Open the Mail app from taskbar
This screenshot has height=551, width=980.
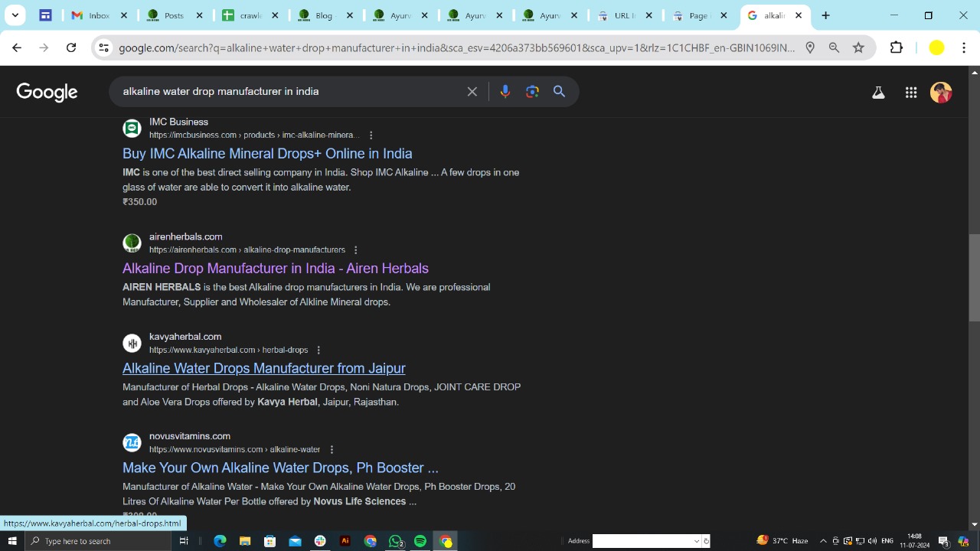point(295,541)
